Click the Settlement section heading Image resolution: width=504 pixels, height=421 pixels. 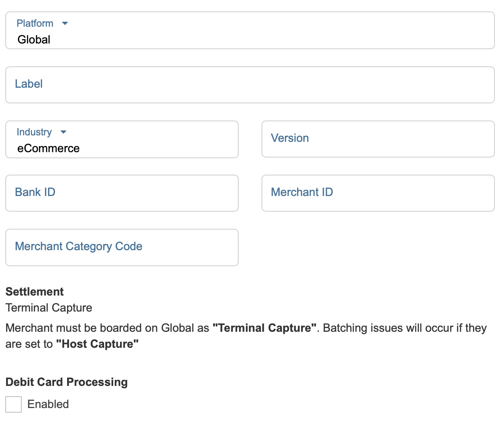coord(35,292)
